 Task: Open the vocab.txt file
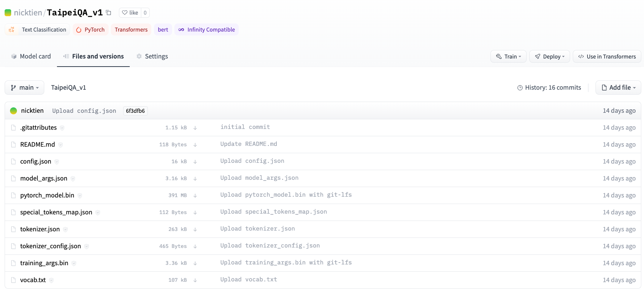[x=33, y=280]
